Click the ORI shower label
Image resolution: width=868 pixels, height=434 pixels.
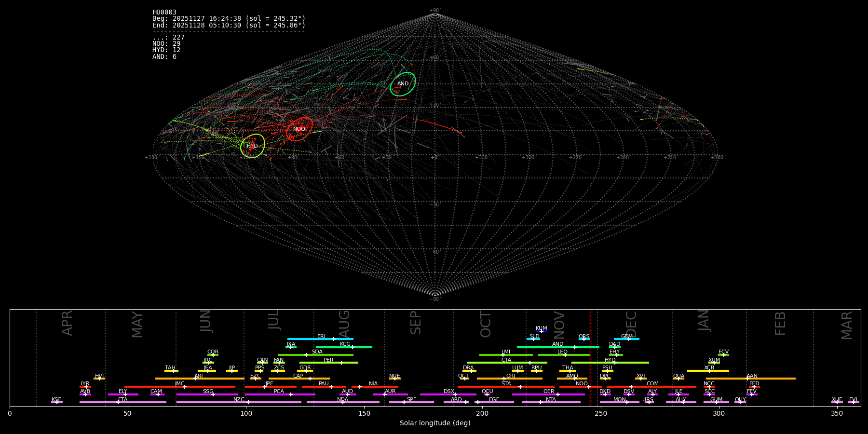pyautogui.click(x=511, y=376)
